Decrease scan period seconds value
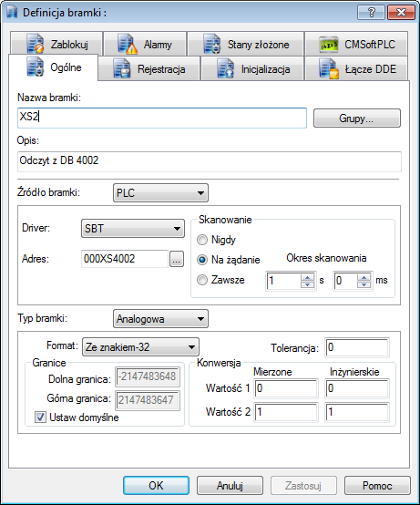Screen dimensions: 420x505 click(307, 284)
